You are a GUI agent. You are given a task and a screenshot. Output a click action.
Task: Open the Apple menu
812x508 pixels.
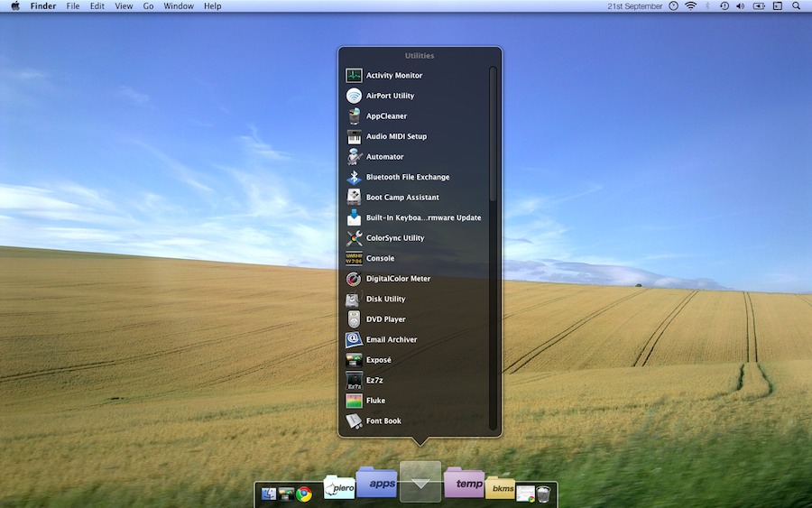[15, 6]
